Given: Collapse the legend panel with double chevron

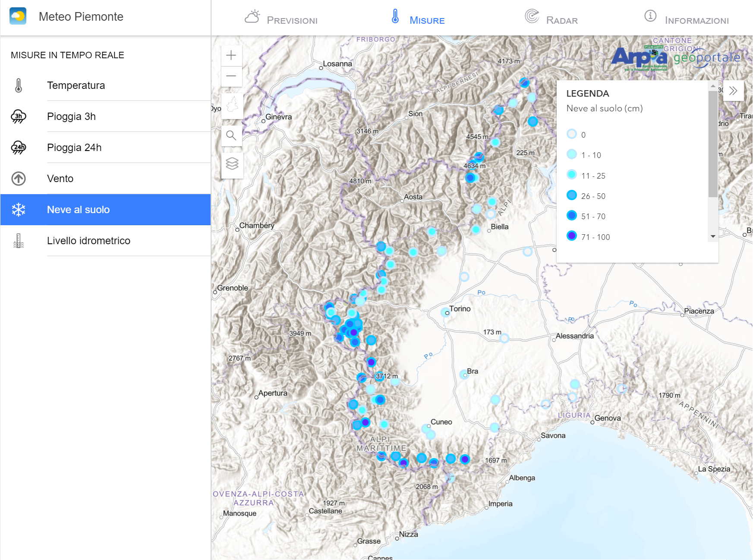Looking at the screenshot, I should pyautogui.click(x=733, y=91).
